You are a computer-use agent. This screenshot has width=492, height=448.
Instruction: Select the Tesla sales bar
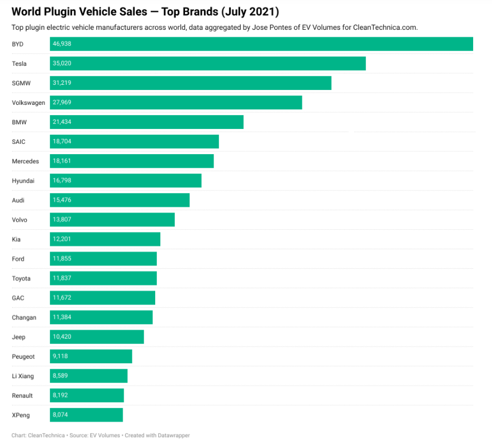[x=207, y=64]
